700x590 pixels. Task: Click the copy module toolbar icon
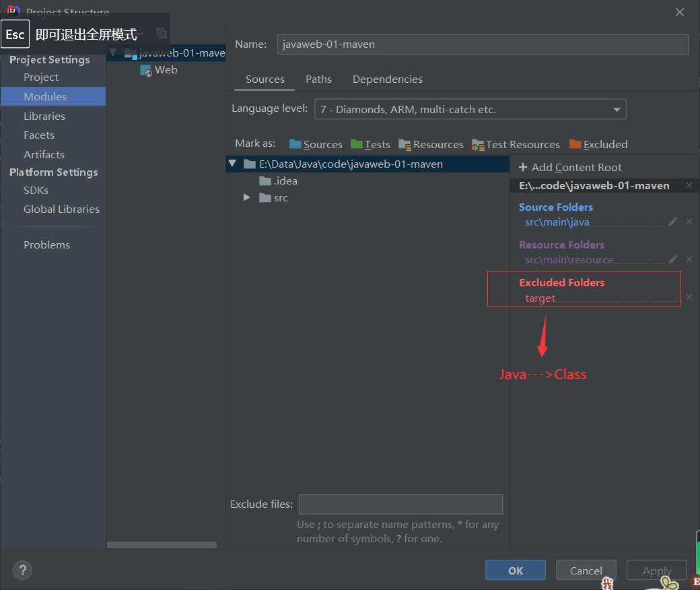click(x=162, y=33)
